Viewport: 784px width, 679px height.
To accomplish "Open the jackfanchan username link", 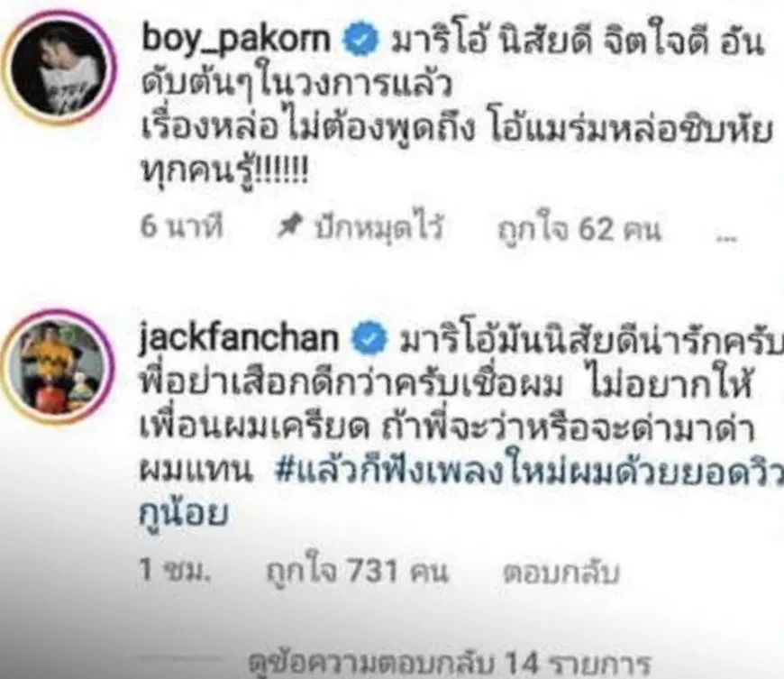I will [239, 338].
